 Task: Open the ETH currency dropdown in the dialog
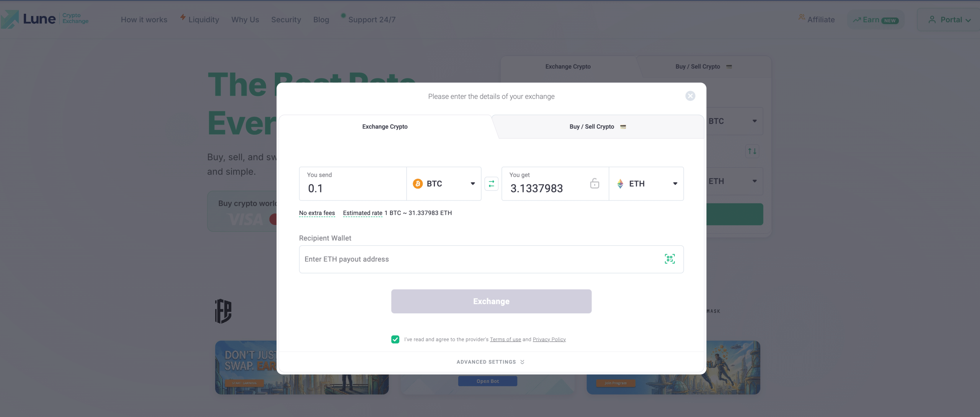coord(646,184)
